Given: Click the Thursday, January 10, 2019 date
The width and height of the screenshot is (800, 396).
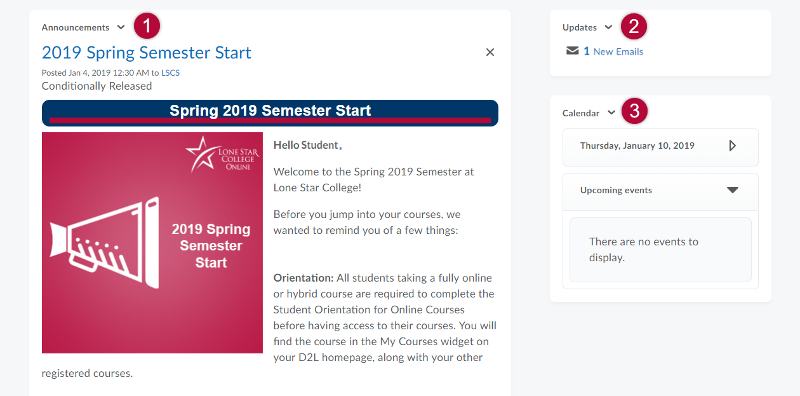Looking at the screenshot, I should point(637,145).
